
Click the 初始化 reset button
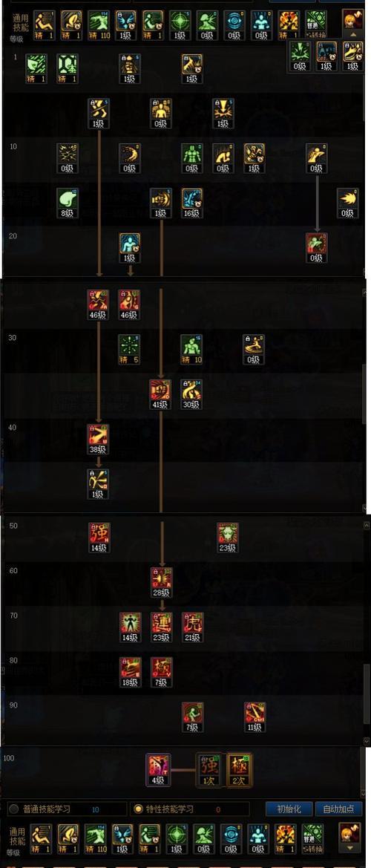[289, 809]
